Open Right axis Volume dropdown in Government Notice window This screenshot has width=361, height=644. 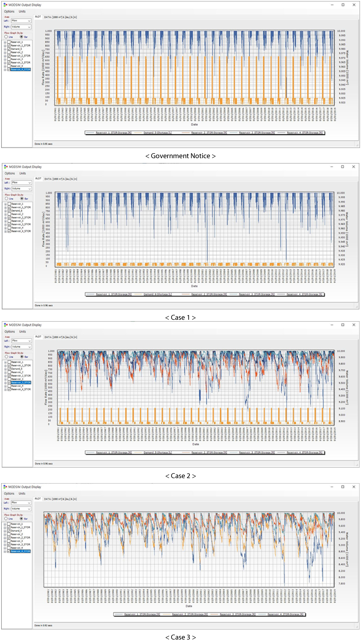[21, 27]
